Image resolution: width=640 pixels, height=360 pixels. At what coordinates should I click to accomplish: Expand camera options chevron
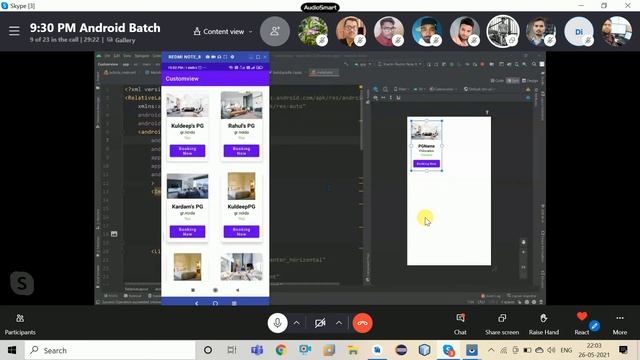click(x=339, y=323)
